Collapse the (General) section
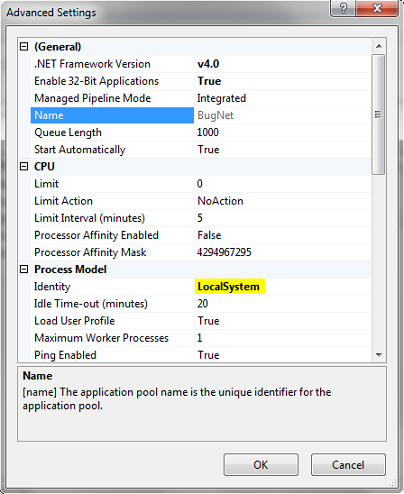Image resolution: width=404 pixels, height=494 pixels. pos(24,46)
